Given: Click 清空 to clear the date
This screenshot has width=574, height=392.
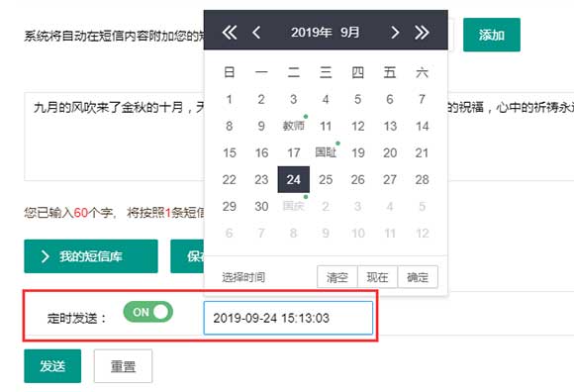Looking at the screenshot, I should tap(337, 277).
